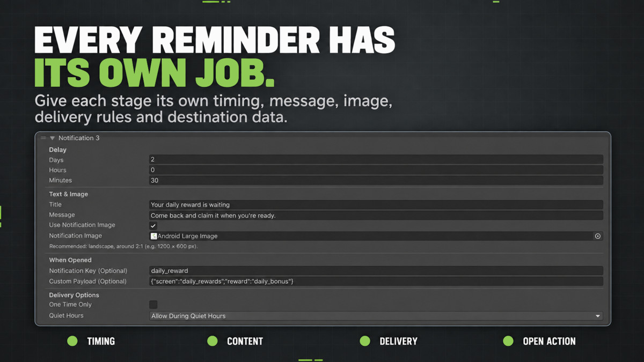Image resolution: width=644 pixels, height=362 pixels.
Task: Click the Hours delay field
Action: 376,170
